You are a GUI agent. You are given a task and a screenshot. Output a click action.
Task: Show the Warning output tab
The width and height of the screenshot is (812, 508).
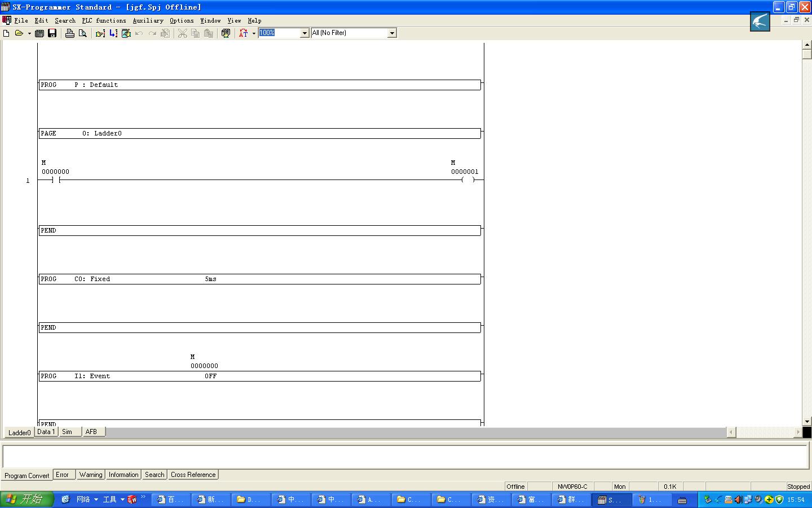pos(90,475)
